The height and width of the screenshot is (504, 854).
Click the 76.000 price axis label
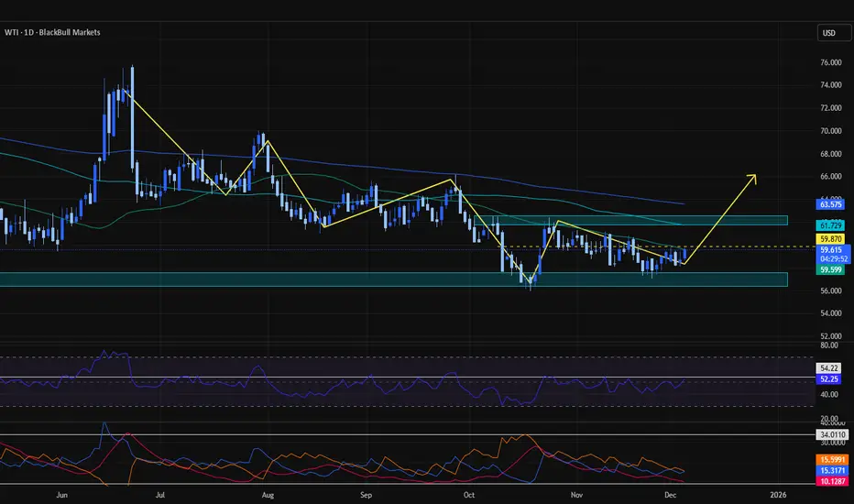(830, 62)
